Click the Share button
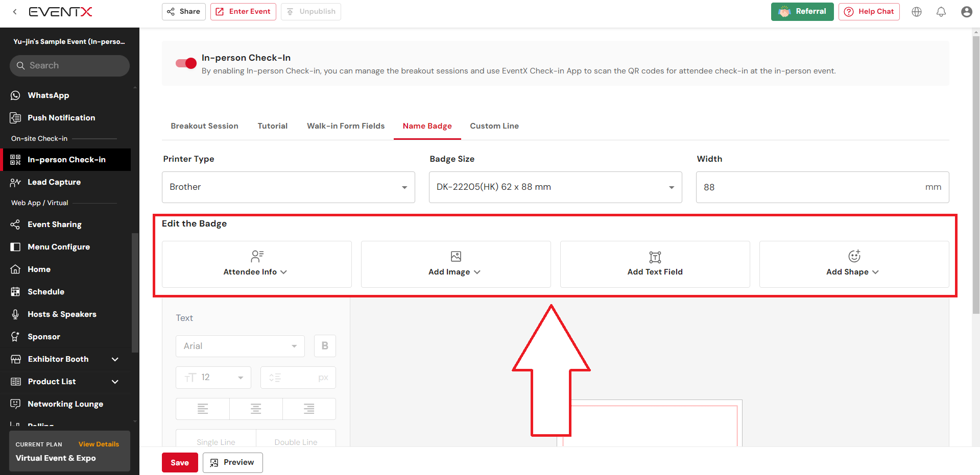 184,12
